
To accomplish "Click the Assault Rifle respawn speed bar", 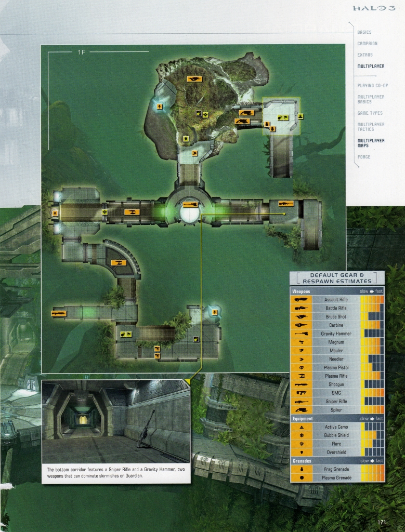I will 372,300.
